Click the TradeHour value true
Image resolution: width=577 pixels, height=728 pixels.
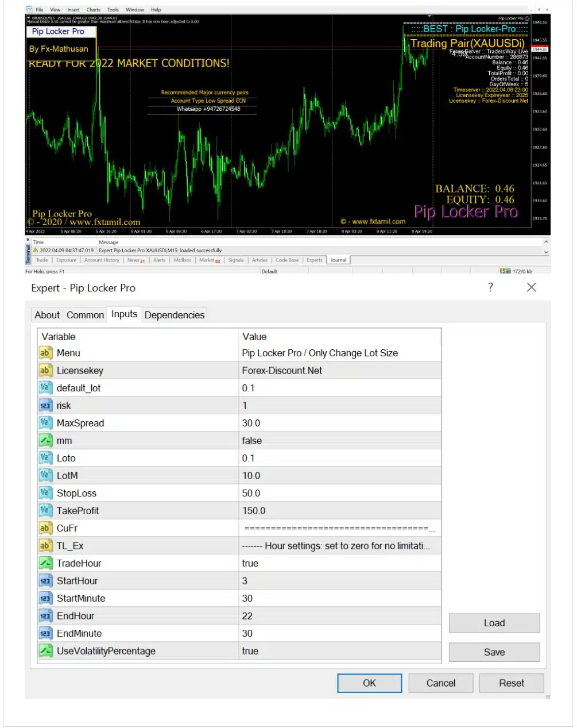coord(340,563)
